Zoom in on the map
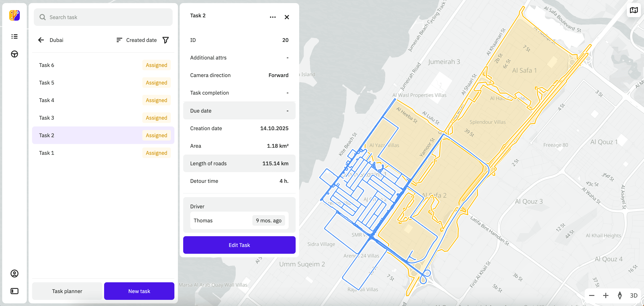This screenshot has height=306, width=644. [x=606, y=295]
